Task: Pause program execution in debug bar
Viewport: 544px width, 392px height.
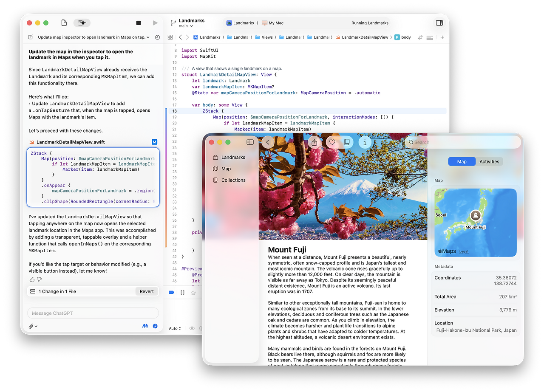Action: (x=182, y=292)
